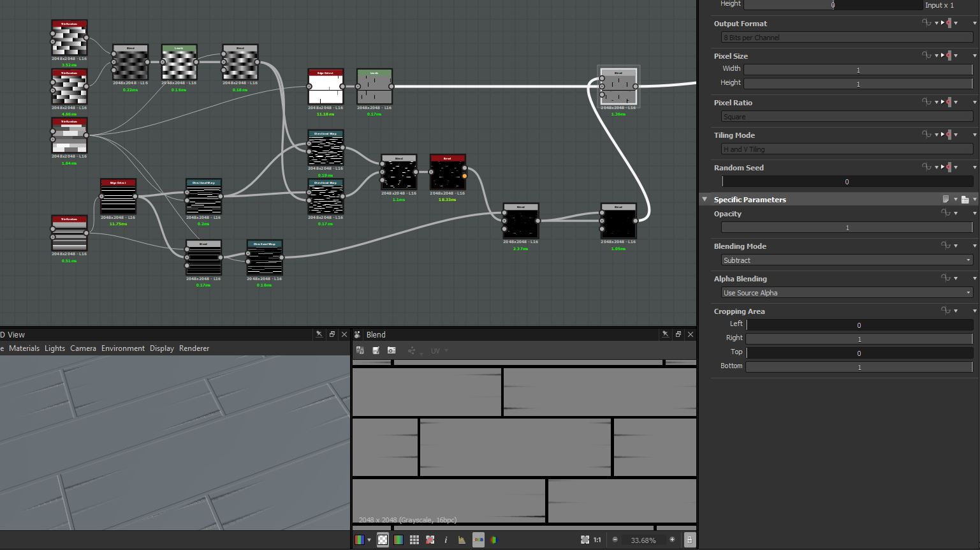Click the camera snapshot icon in Blend view
The height and width of the screenshot is (550, 980).
391,350
